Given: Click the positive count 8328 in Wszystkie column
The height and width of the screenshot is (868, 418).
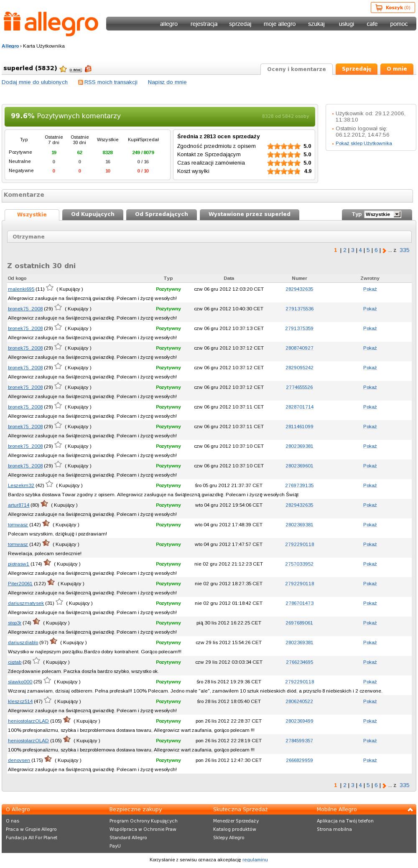Looking at the screenshot, I should 107,152.
